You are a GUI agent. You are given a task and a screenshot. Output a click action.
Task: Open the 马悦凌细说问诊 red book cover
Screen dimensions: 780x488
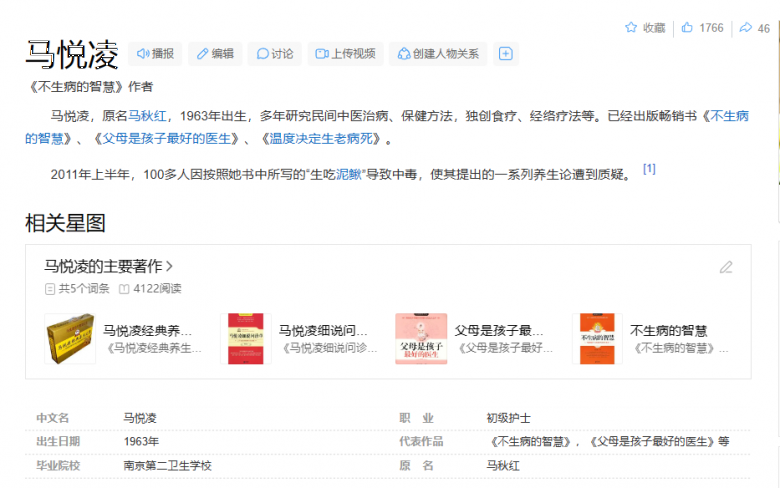point(245,338)
